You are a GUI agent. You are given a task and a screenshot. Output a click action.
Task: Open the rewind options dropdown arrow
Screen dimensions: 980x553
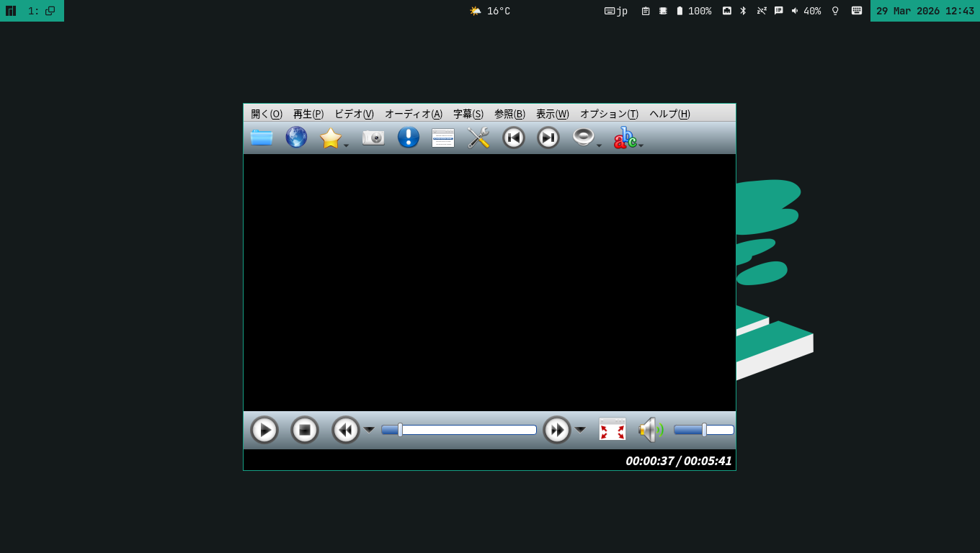(x=370, y=429)
